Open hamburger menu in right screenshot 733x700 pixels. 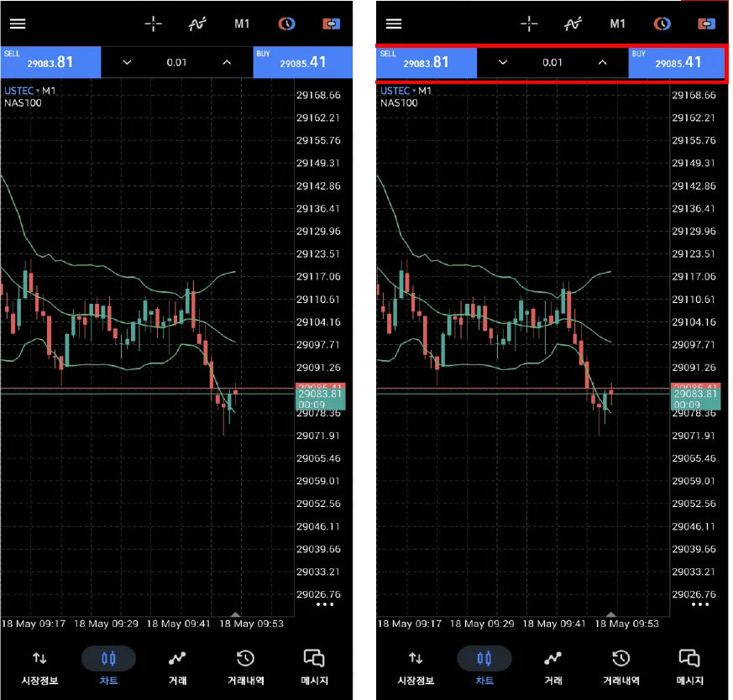pos(394,24)
